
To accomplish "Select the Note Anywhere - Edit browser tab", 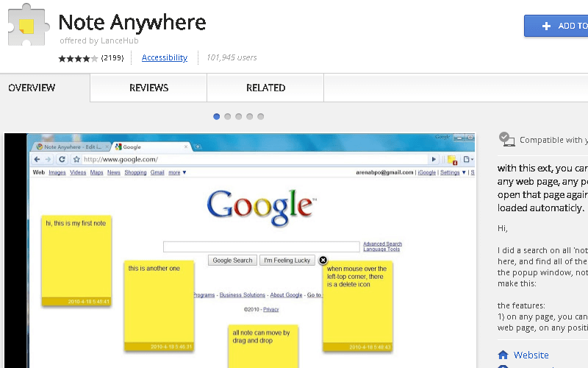I will tap(71, 146).
